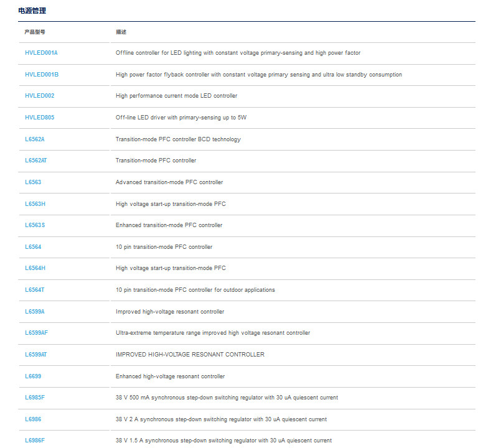Click '38 V 500 mA synchronous step-down' description

click(x=227, y=397)
